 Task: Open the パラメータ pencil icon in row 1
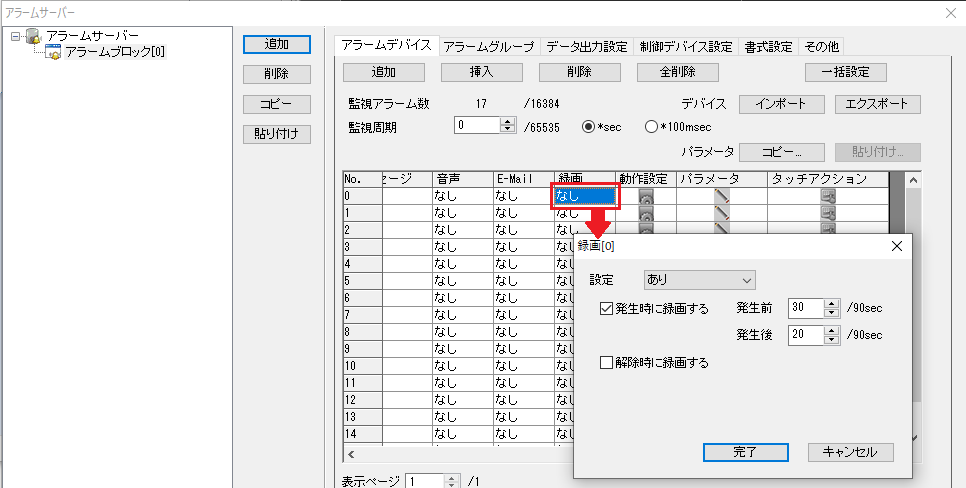click(722, 213)
